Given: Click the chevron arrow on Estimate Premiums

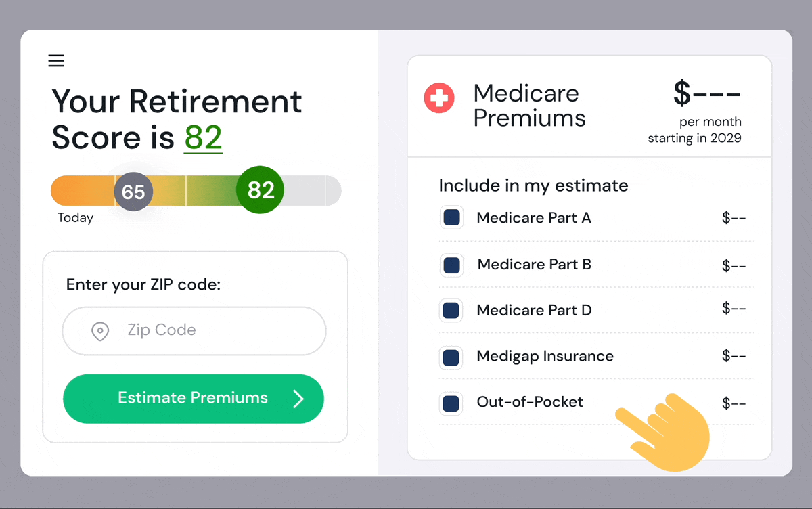Looking at the screenshot, I should 298,399.
